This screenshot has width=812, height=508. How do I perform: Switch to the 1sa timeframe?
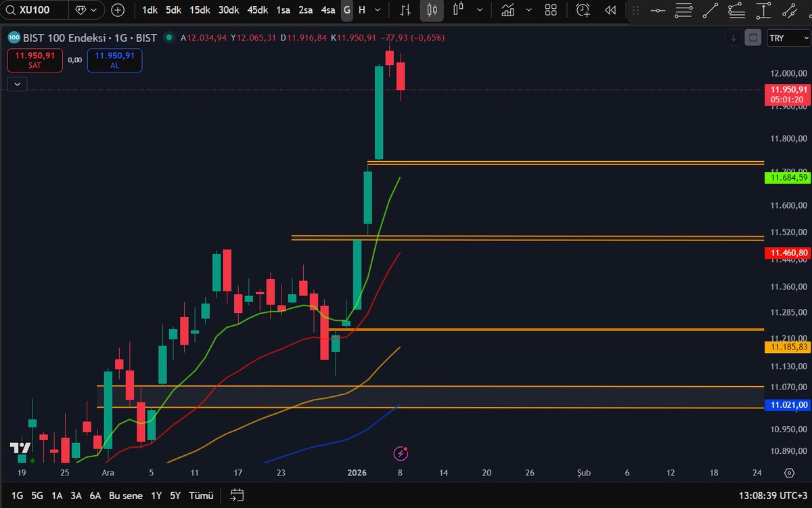tap(283, 10)
